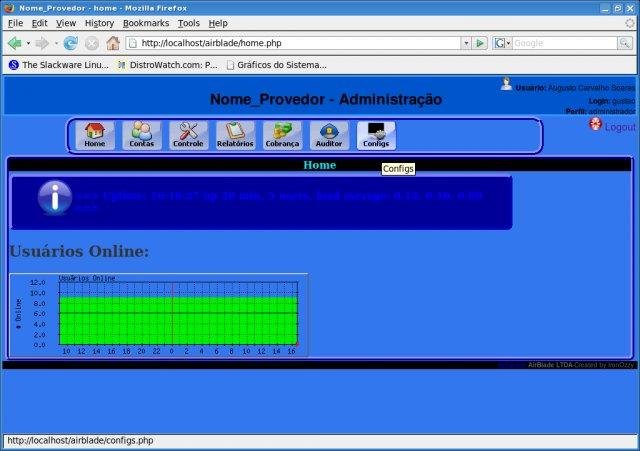Click the Logout link text
This screenshot has height=451, width=640.
click(620, 127)
